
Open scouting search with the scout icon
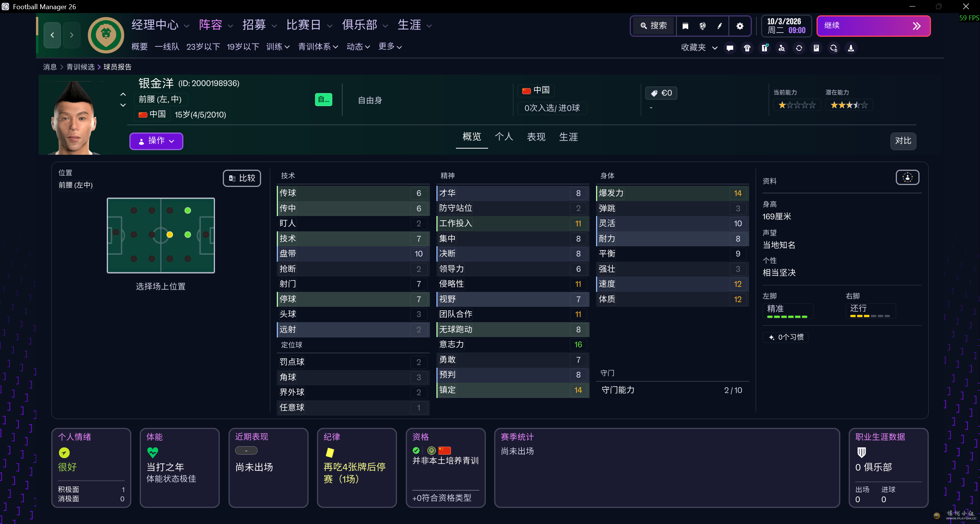(782, 48)
